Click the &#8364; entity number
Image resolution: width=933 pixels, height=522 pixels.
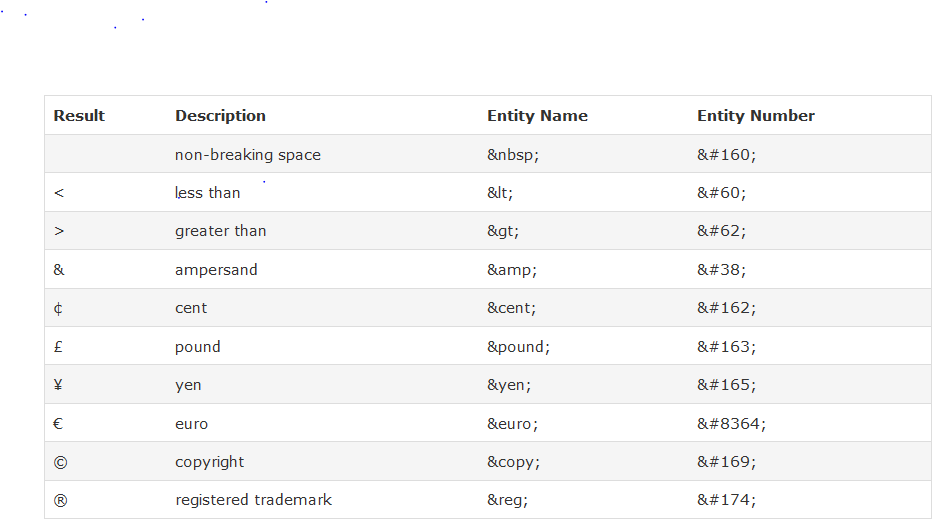point(731,424)
